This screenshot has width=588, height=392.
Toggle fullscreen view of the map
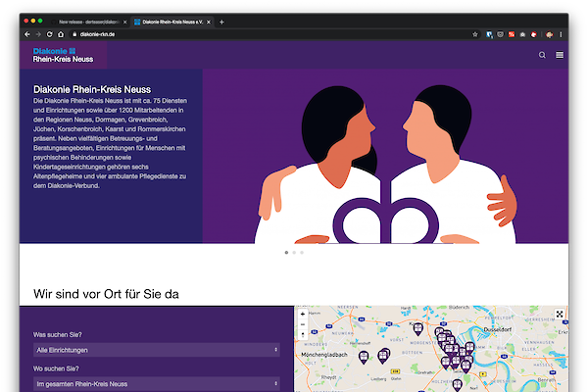(560, 315)
